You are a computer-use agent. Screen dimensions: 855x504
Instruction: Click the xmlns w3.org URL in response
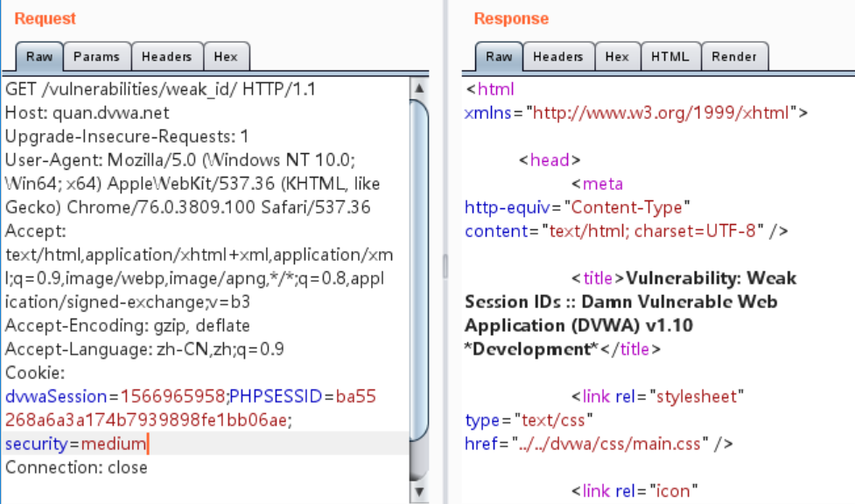click(661, 113)
